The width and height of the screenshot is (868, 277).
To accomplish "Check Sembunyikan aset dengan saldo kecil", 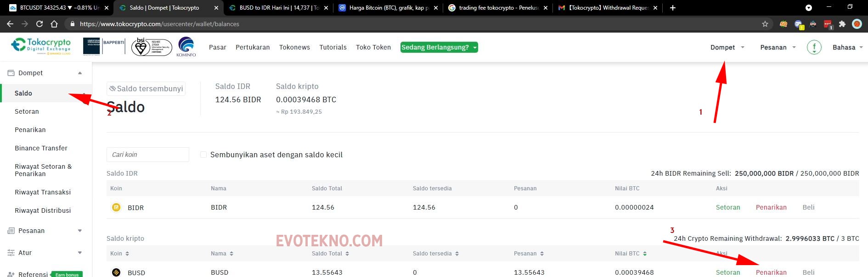I will [x=203, y=155].
